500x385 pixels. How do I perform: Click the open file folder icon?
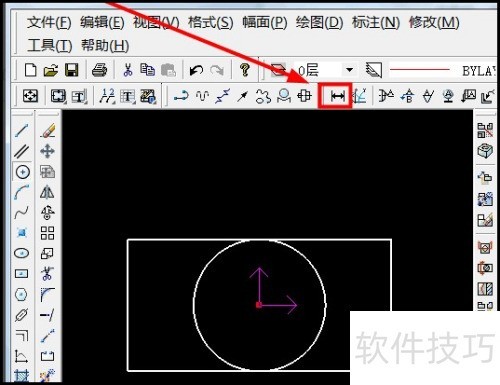pyautogui.click(x=51, y=70)
